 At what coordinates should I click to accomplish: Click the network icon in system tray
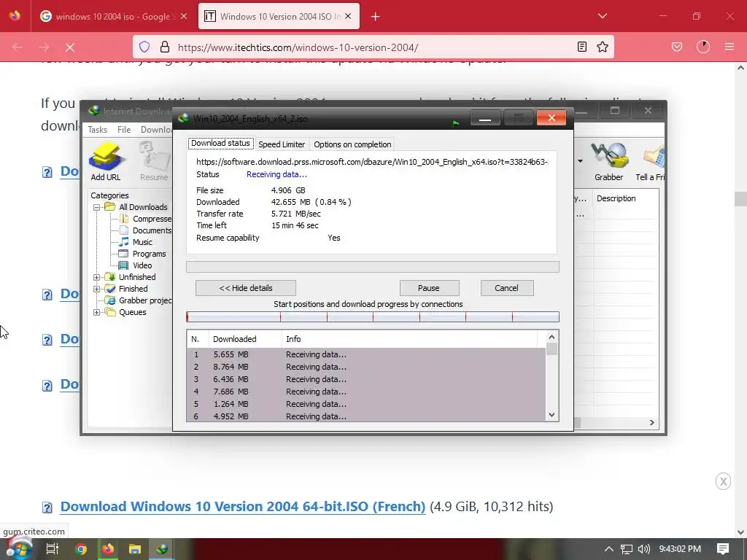(627, 549)
